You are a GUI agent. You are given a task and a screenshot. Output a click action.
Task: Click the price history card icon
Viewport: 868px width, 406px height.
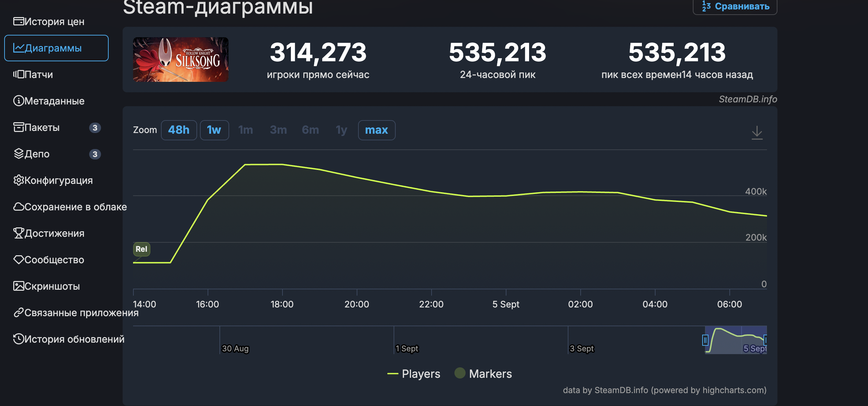pos(18,22)
